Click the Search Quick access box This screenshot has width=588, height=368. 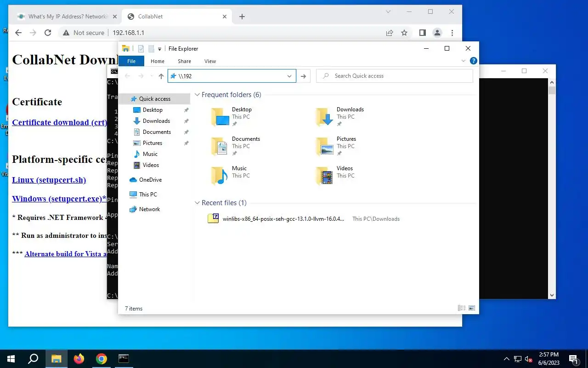click(395, 76)
